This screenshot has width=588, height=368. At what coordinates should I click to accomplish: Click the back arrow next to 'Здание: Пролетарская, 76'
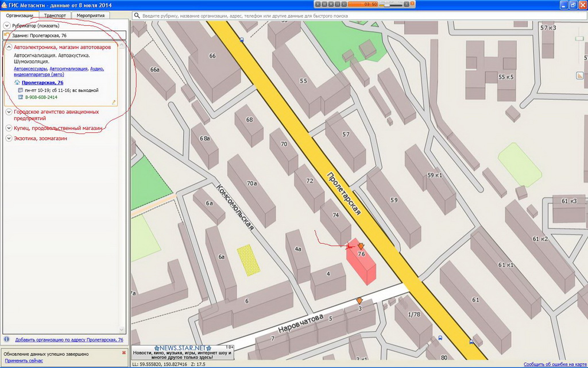click(x=6, y=36)
